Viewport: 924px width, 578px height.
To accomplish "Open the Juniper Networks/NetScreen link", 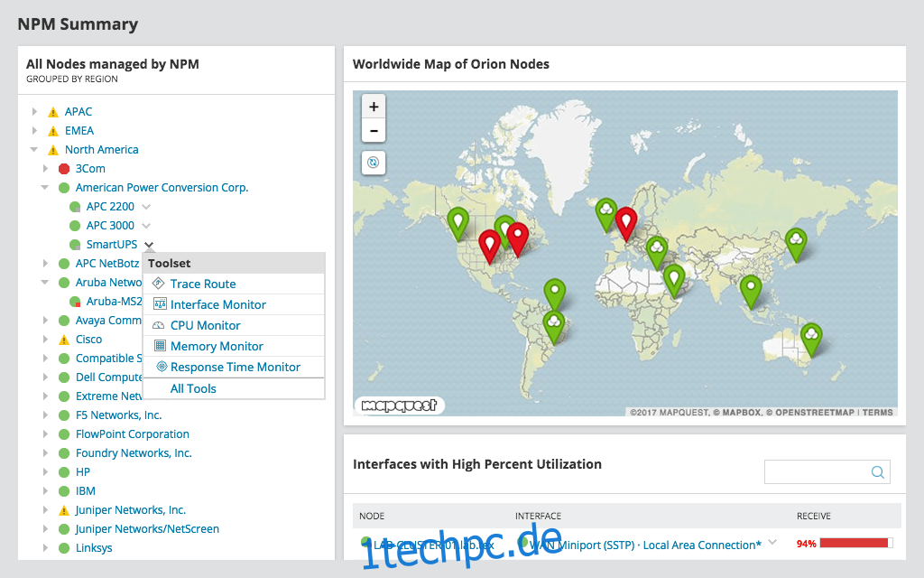I will point(147,529).
